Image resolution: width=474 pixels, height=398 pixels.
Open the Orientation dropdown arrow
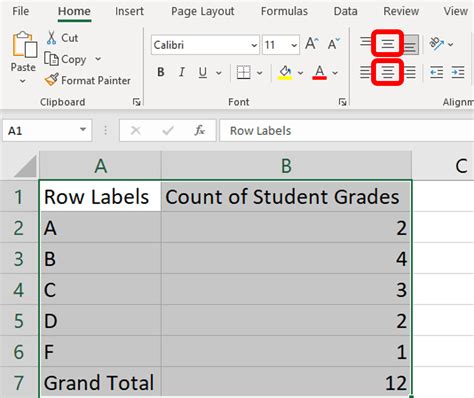[450, 44]
